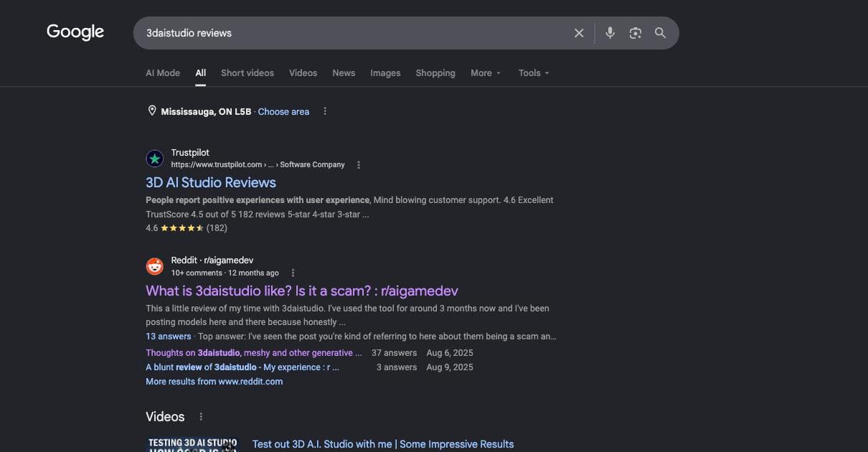The height and width of the screenshot is (452, 868).
Task: Open 'A blunt review of 3daistudio' link
Action: [242, 367]
